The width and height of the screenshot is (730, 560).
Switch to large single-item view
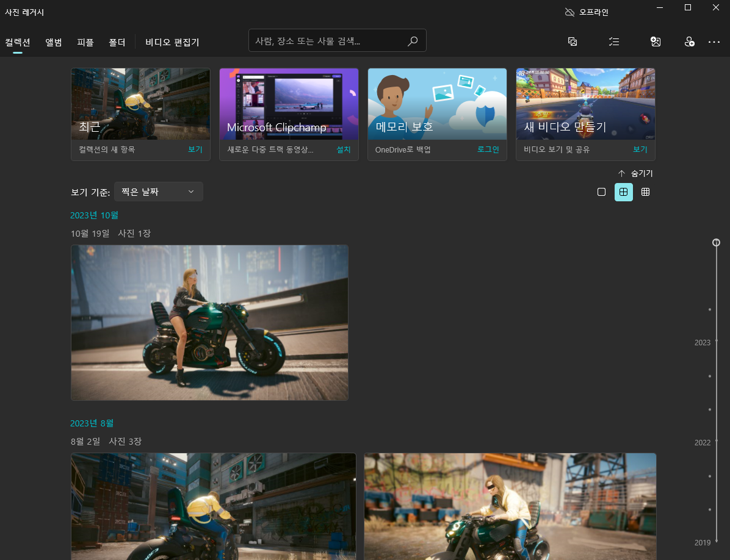click(601, 192)
